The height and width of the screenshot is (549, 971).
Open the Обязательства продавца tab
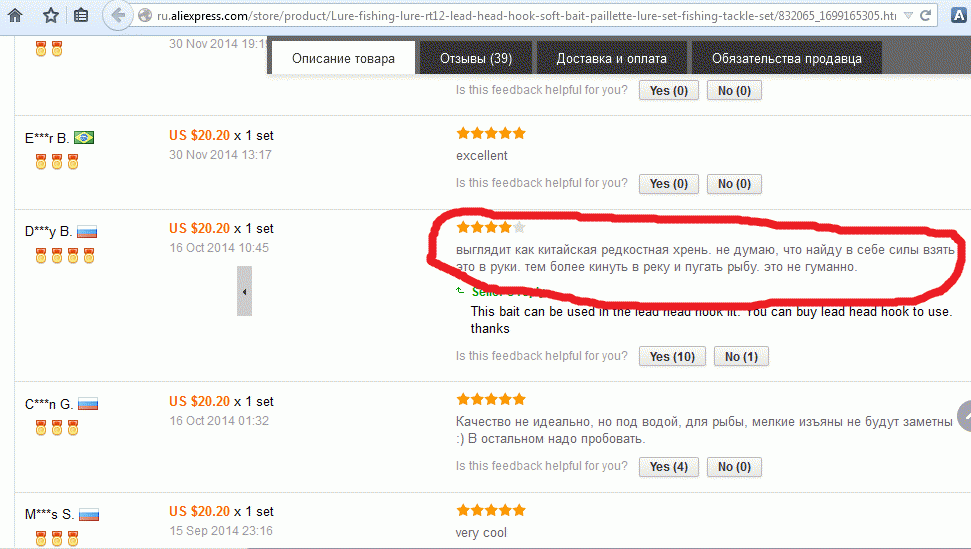pyautogui.click(x=786, y=58)
